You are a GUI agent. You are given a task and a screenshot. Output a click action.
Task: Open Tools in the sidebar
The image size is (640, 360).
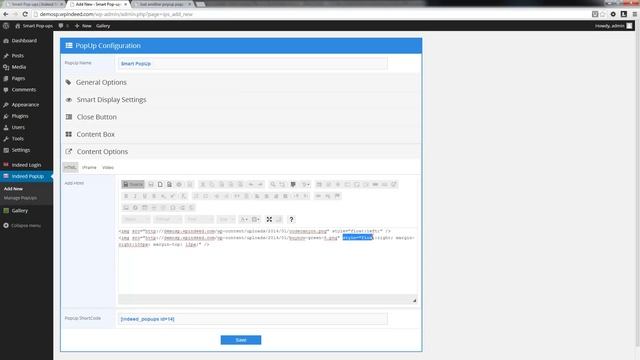tap(18, 139)
